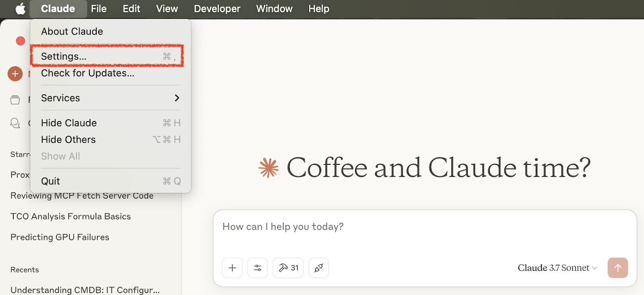The image size is (644, 295).
Task: Expand the Services submenu
Action: point(111,98)
